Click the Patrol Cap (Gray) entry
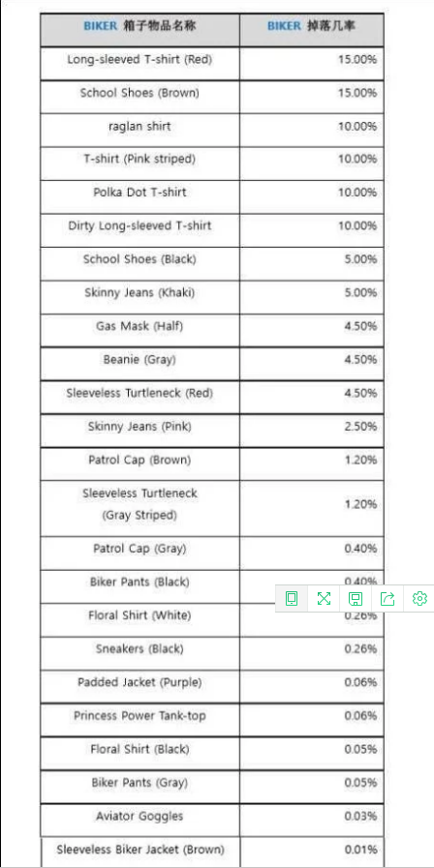 click(x=139, y=549)
